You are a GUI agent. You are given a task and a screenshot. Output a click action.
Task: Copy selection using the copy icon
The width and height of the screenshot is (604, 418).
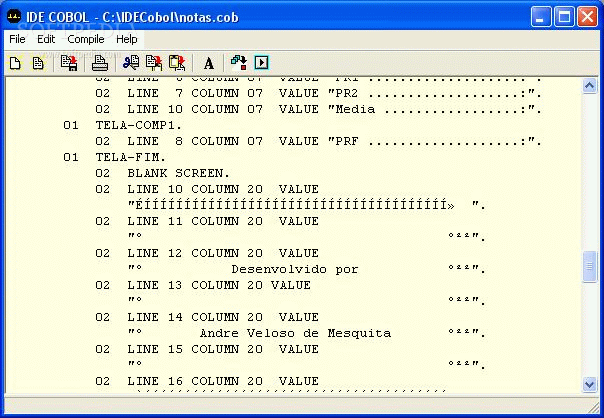(154, 63)
